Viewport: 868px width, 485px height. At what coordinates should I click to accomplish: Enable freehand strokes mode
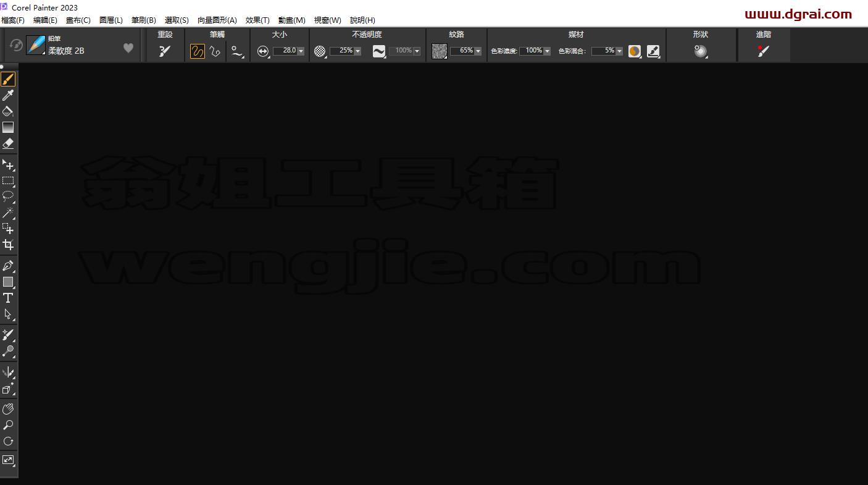[198, 51]
